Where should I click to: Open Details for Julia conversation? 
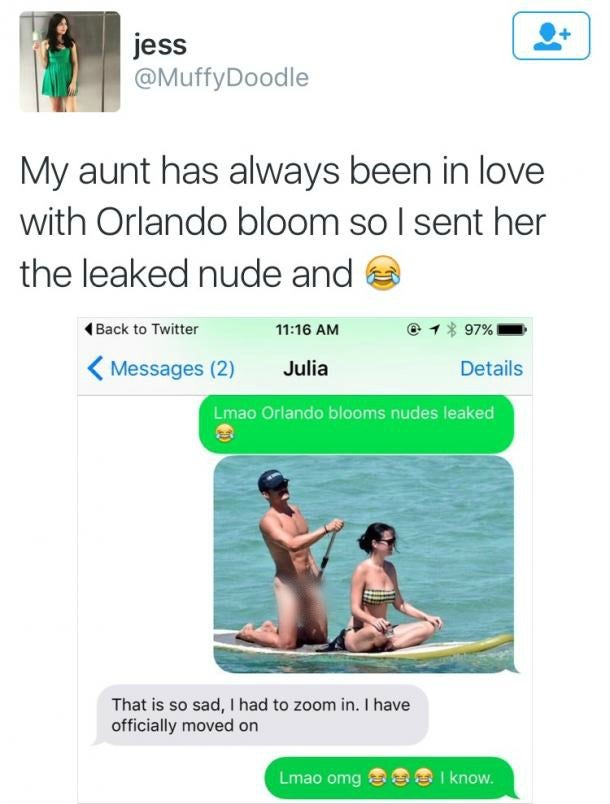tap(491, 369)
